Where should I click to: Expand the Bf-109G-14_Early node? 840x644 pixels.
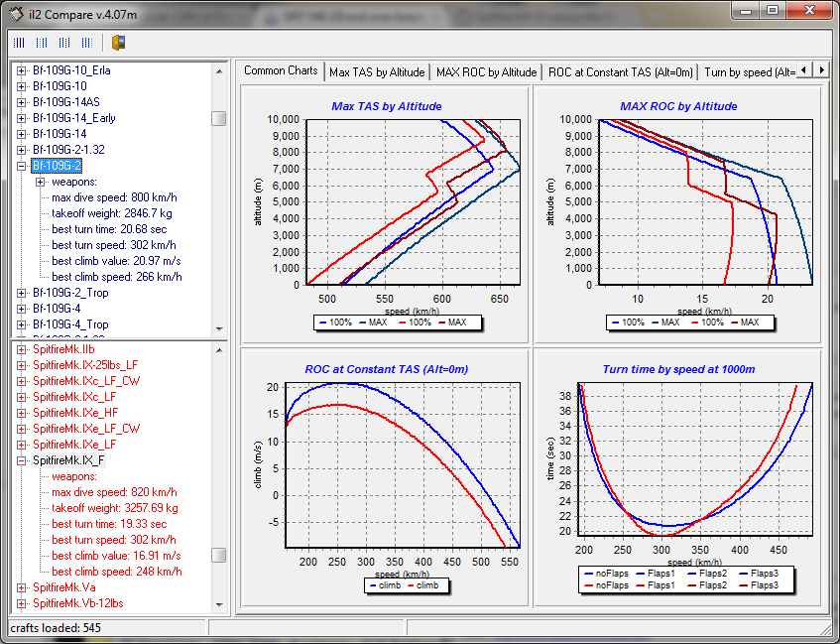coord(21,118)
